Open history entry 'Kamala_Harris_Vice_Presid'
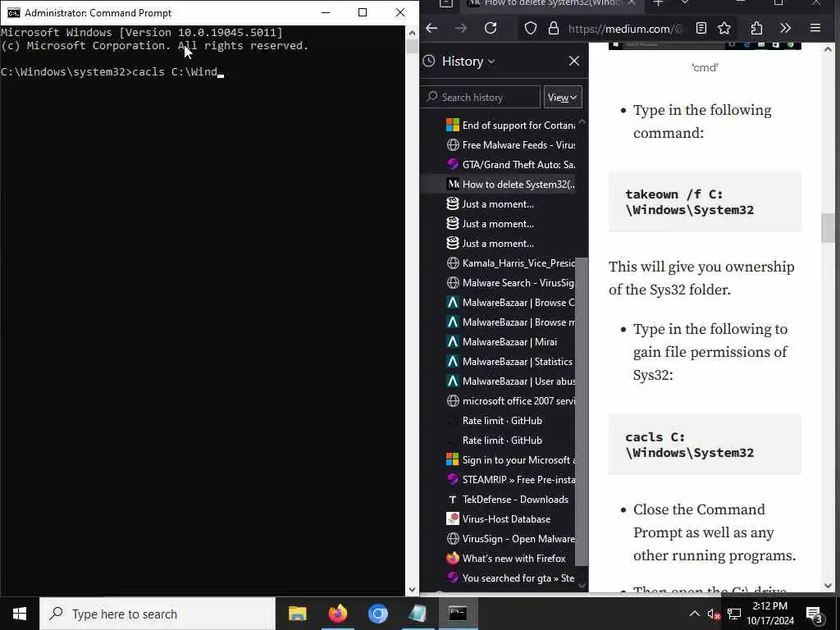Viewport: 840px width, 630px height. [x=510, y=263]
